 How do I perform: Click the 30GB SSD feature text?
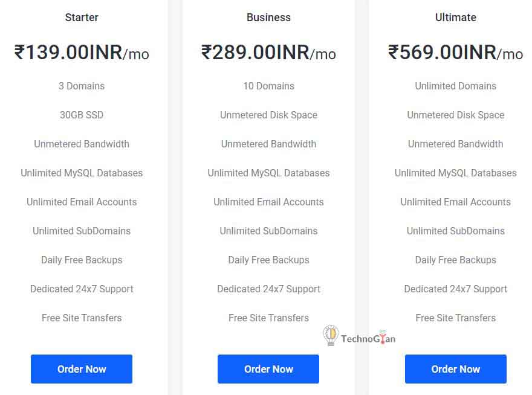[82, 115]
